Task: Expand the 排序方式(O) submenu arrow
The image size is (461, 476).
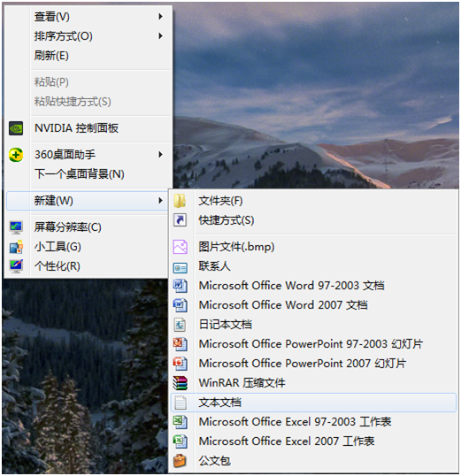Action: click(161, 36)
